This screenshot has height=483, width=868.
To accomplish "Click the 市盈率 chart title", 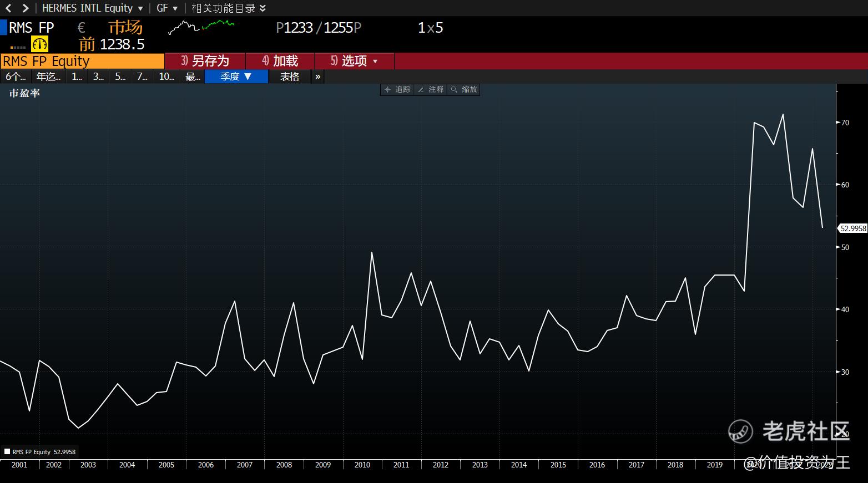I will [x=24, y=93].
